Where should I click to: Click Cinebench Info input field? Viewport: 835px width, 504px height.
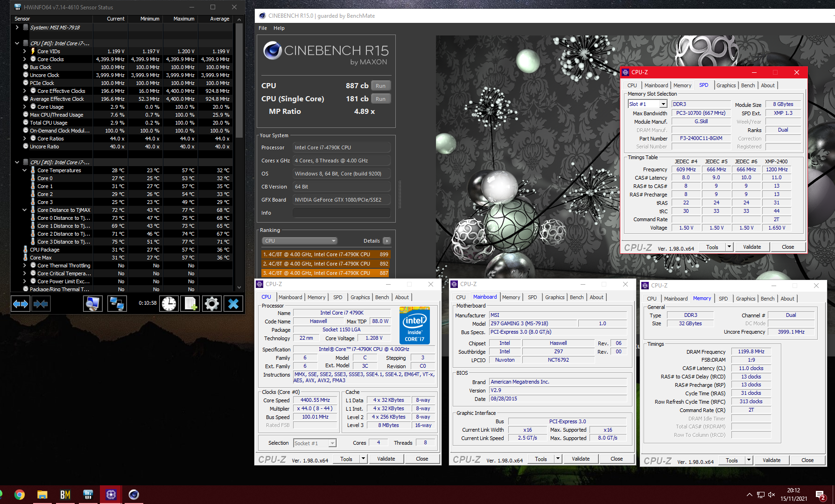(x=342, y=213)
